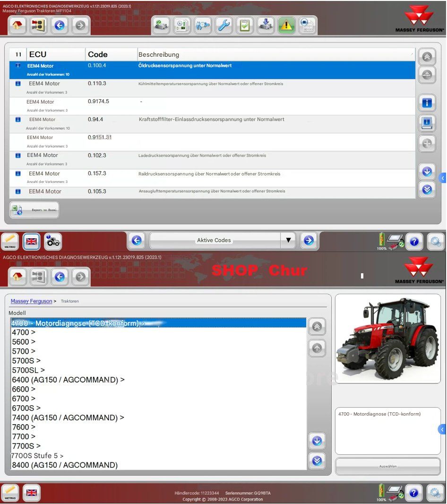Toggle the info icon on the EEM4 0.110.3 row

18,83
